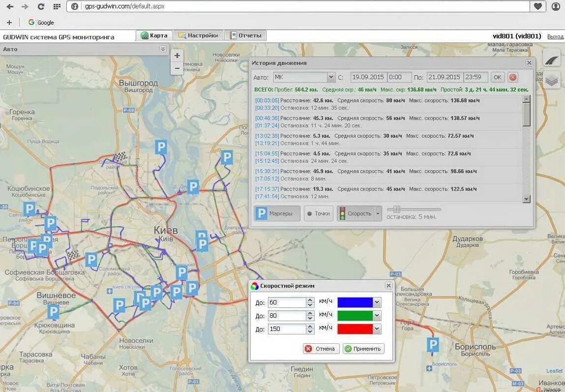The height and width of the screenshot is (392, 565).
Task: Toggle the Маркеры parking markers button
Action: tap(277, 213)
